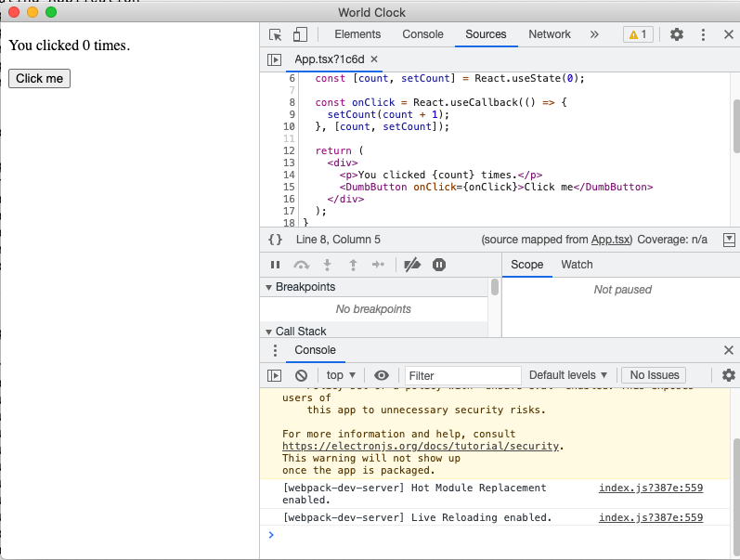Click line number 15 gutter
Viewport: 740px width, 560px height.
point(289,187)
